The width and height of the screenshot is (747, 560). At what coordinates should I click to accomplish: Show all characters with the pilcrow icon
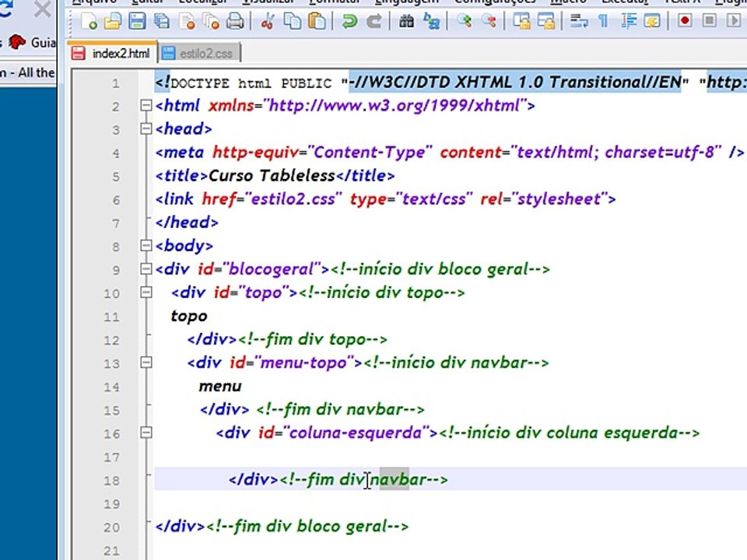click(x=603, y=21)
